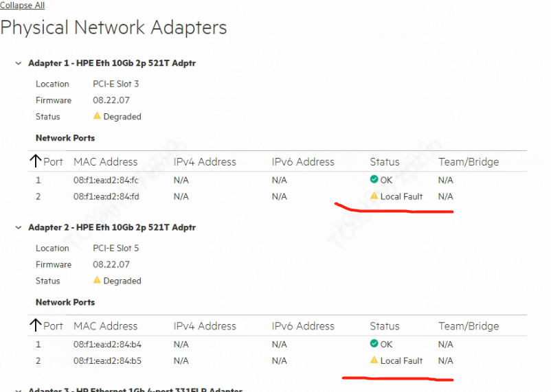Collapse Adapter 1 section chevron

19,63
